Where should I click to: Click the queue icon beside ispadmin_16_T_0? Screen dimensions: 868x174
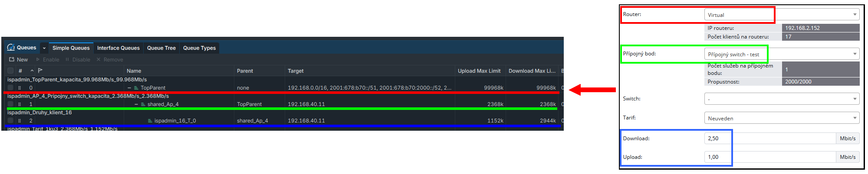coord(150,121)
